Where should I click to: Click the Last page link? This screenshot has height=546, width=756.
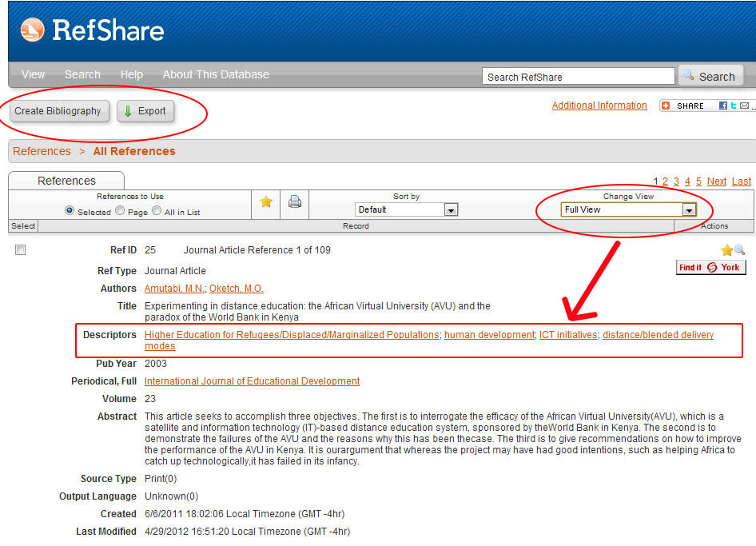pos(742,181)
